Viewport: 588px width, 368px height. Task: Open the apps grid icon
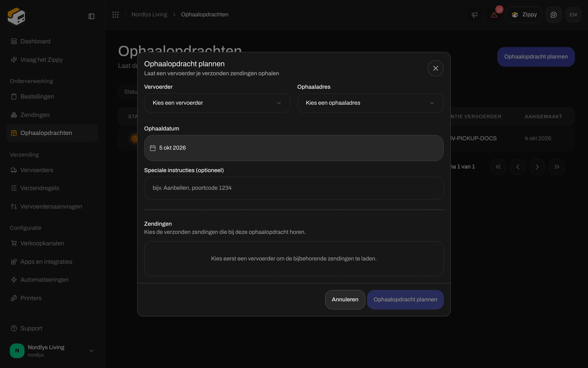(116, 15)
